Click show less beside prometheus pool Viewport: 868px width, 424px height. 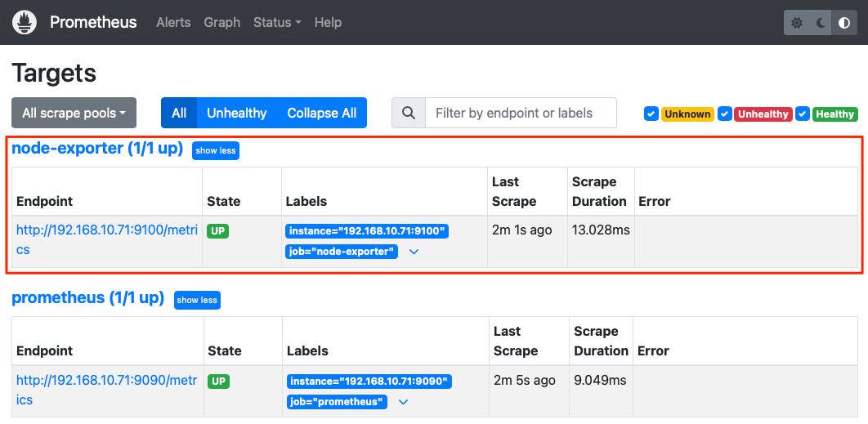tap(197, 300)
